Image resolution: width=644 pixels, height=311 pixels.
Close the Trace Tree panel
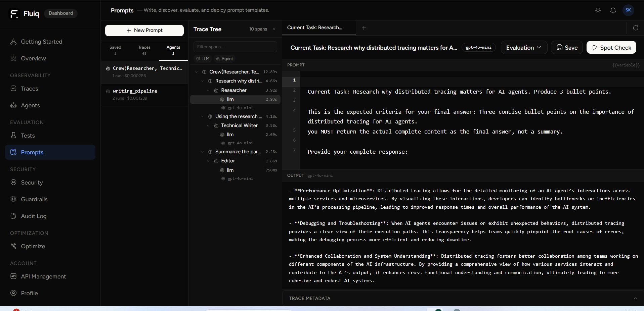point(274,29)
